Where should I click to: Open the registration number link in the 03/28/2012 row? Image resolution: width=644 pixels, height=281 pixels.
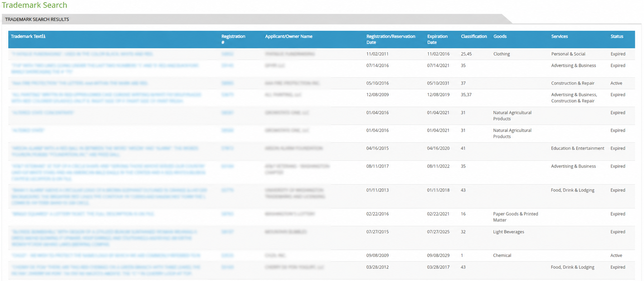[x=227, y=267]
